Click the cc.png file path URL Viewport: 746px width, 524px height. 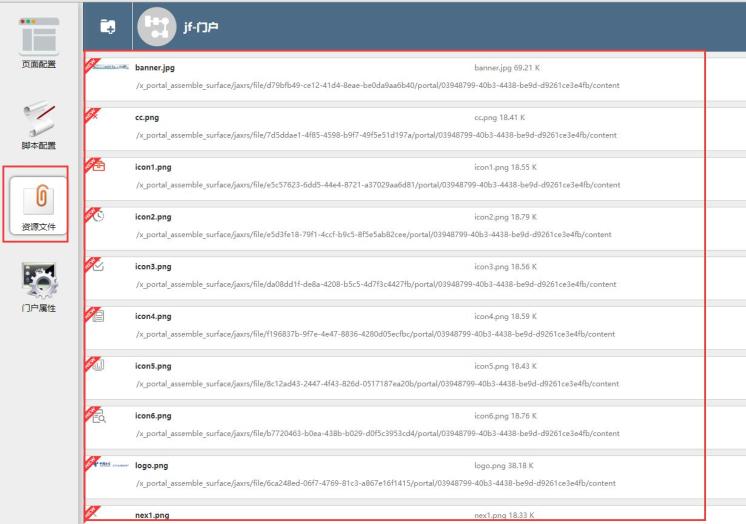(376, 135)
